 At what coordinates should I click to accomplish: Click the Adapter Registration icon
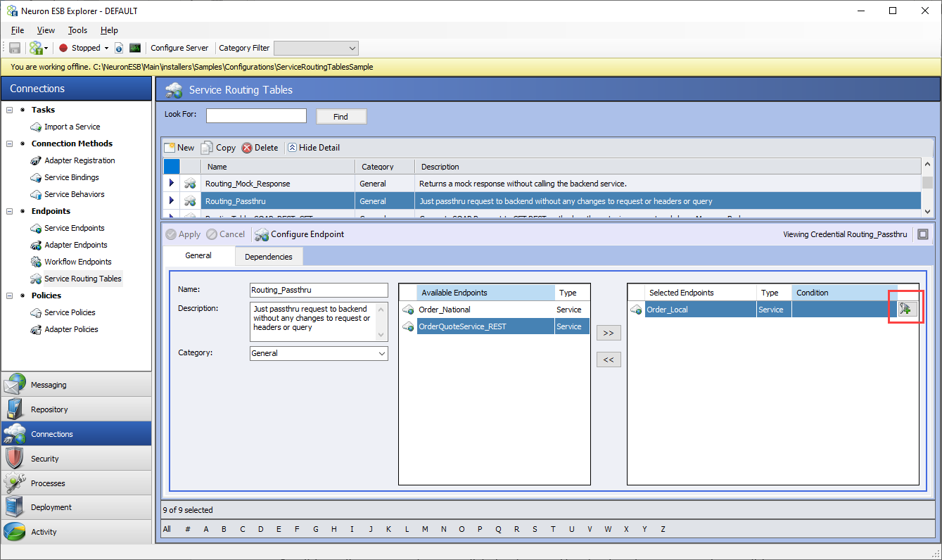pyautogui.click(x=36, y=160)
